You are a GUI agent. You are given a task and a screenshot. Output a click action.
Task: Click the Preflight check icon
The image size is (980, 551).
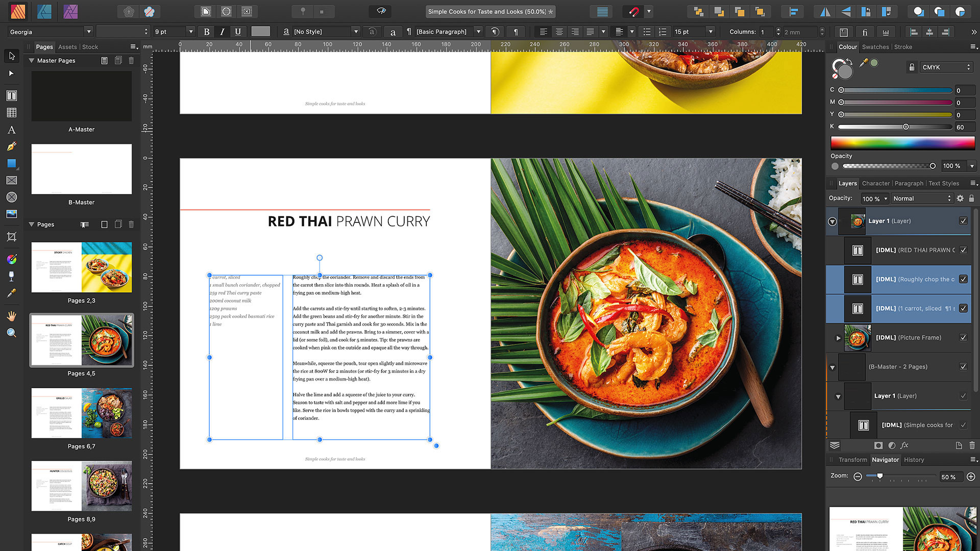pos(381,11)
